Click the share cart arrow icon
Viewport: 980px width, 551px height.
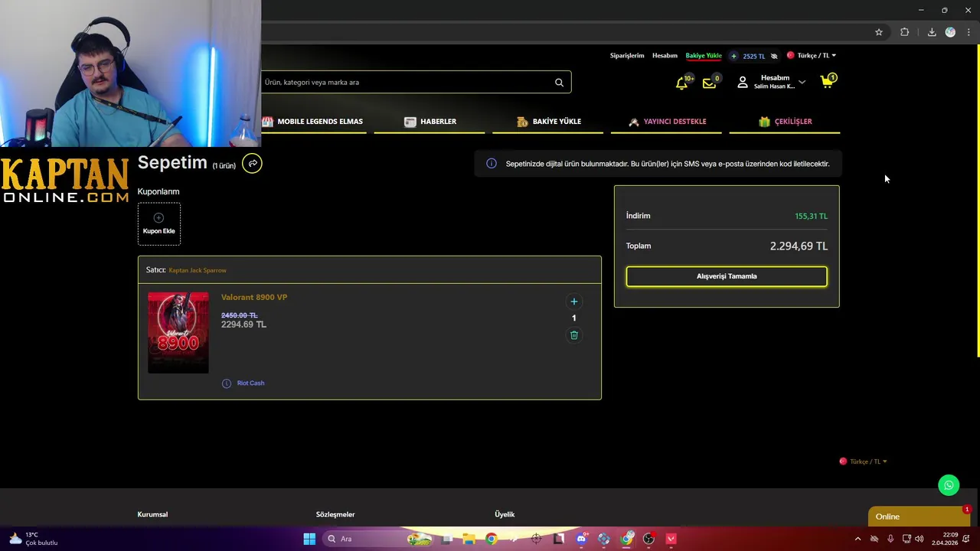[x=252, y=163]
